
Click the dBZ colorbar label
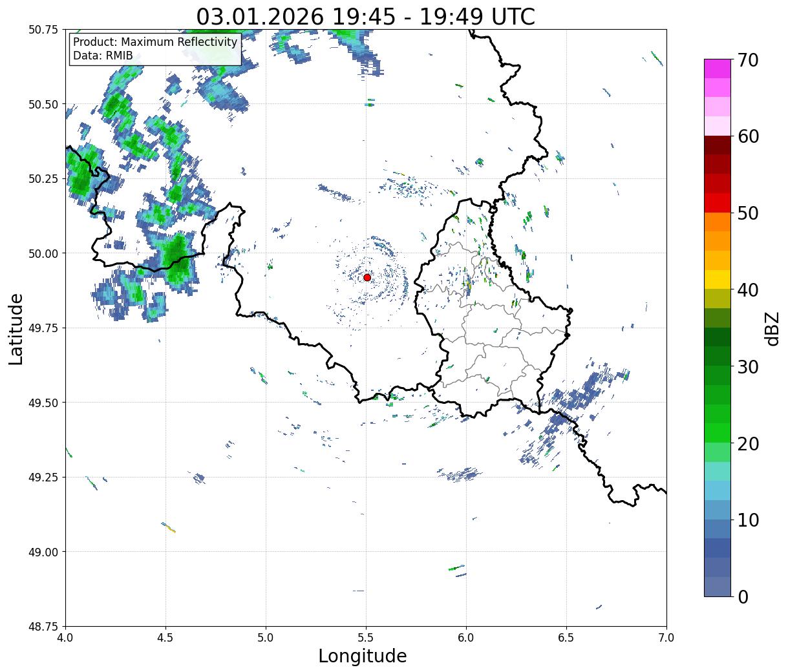tap(772, 329)
